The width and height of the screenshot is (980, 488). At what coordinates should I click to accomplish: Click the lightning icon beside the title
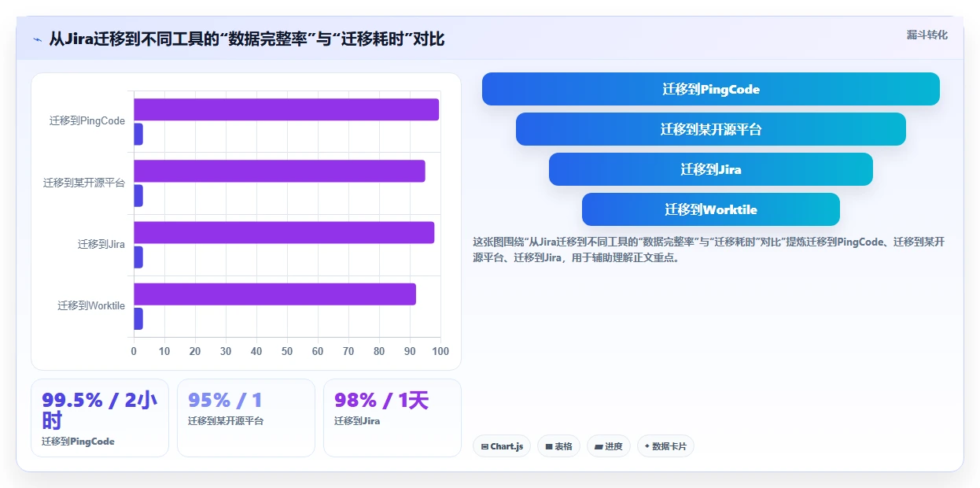(x=37, y=39)
